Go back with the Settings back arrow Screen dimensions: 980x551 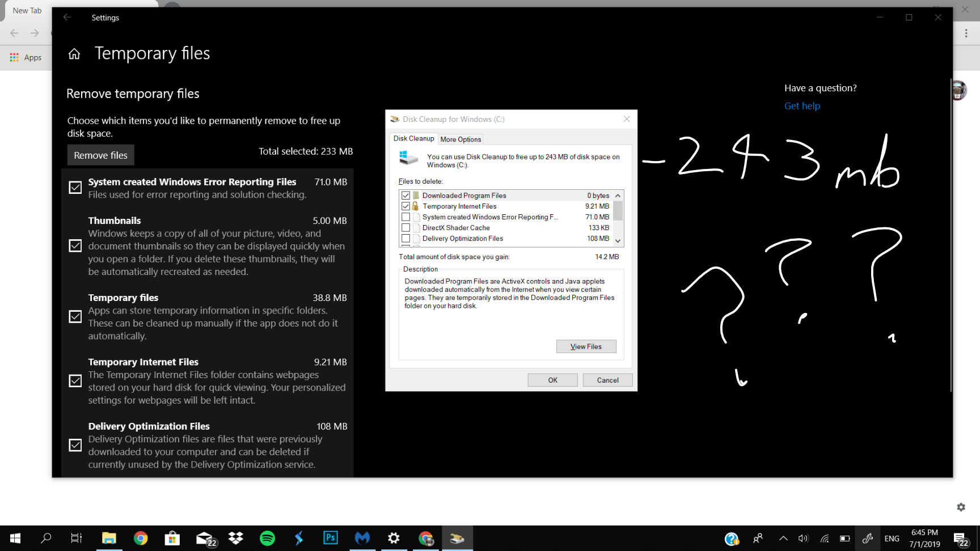[x=67, y=18]
